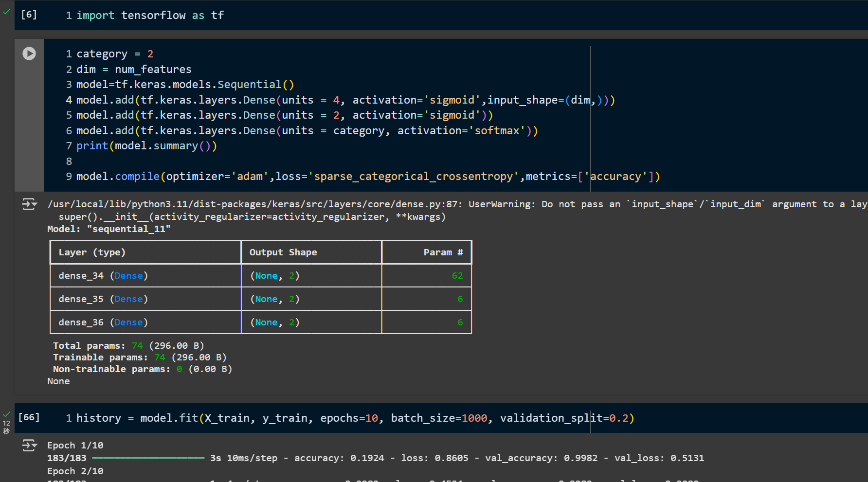This screenshot has height=482, width=868.
Task: Click the 'Param #' table header
Action: click(x=443, y=252)
